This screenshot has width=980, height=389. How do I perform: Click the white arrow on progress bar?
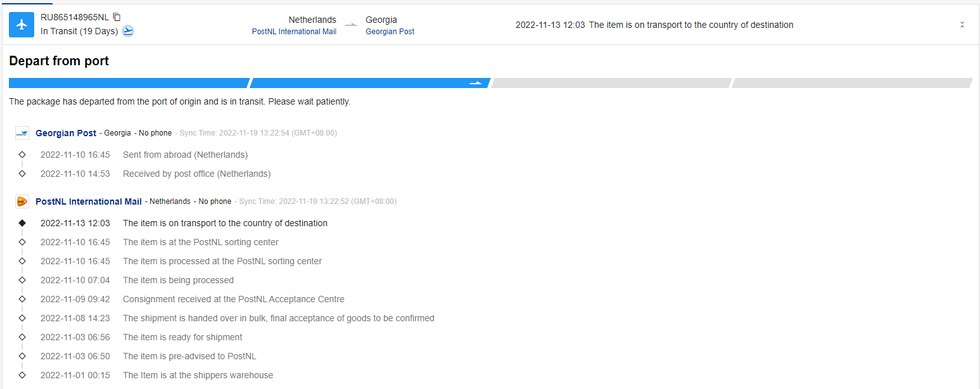pyautogui.click(x=475, y=83)
